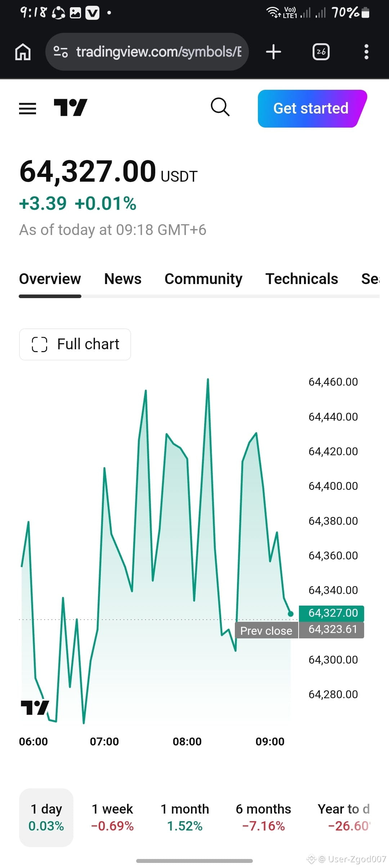The height and width of the screenshot is (868, 389).
Task: Switch to the Community tab
Action: 204,279
